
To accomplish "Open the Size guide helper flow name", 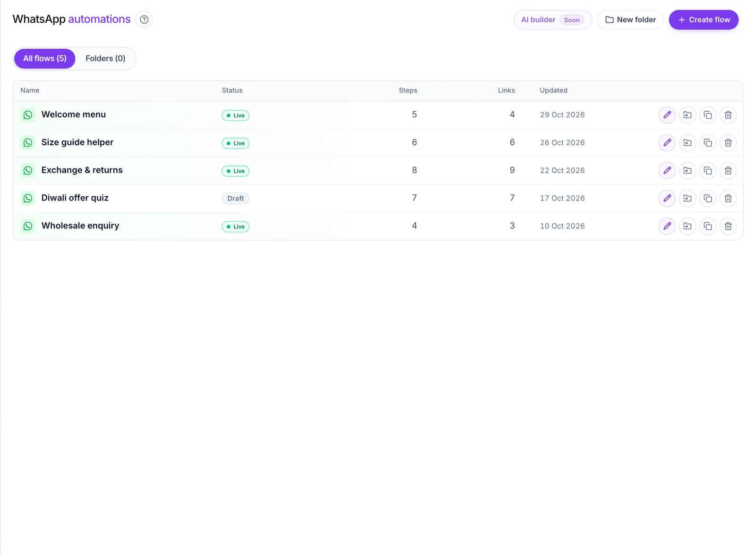I will (x=77, y=142).
